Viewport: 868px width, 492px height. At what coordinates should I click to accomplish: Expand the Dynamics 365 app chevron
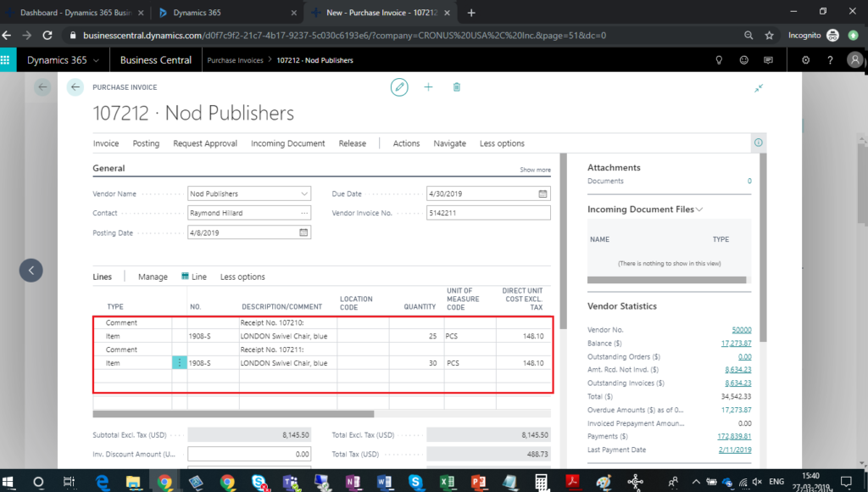tap(97, 60)
